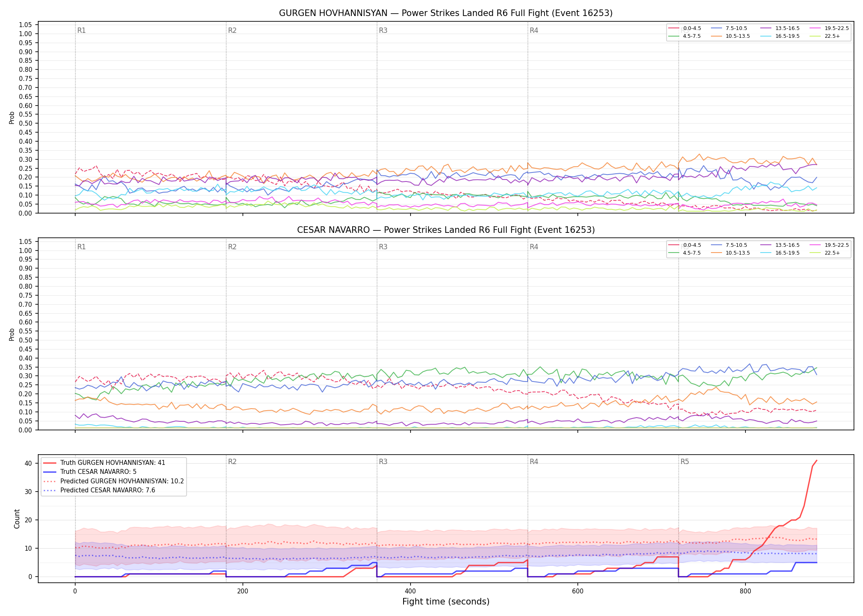Image resolution: width=863 pixels, height=616 pixels.
Task: Pick '19.5-22.5' in the Navarro chart legend
Action: pos(830,245)
